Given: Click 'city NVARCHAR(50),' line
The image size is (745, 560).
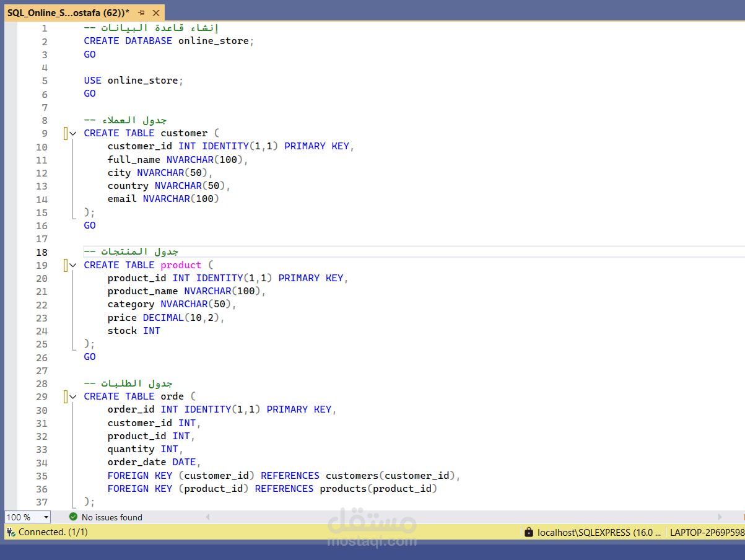Looking at the screenshot, I should pos(160,173).
